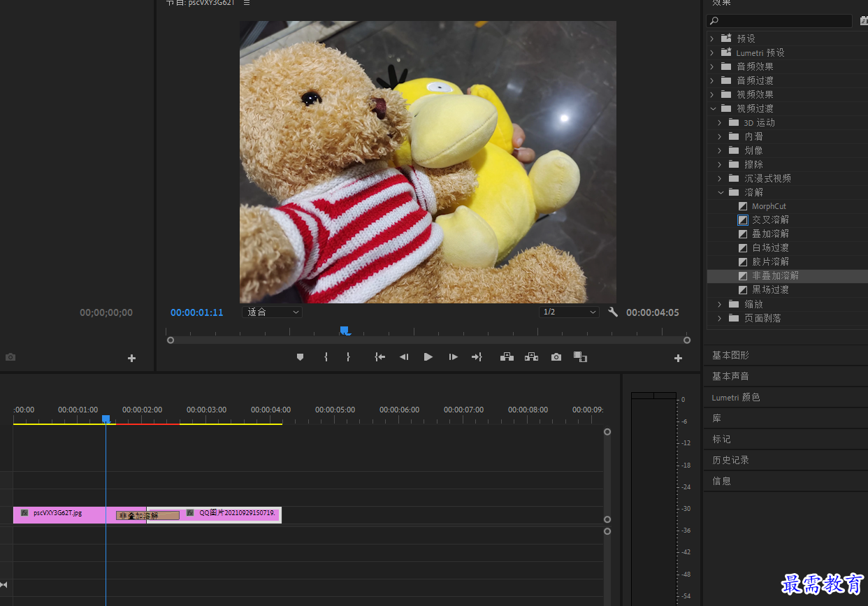Click the Lift button

(x=507, y=357)
